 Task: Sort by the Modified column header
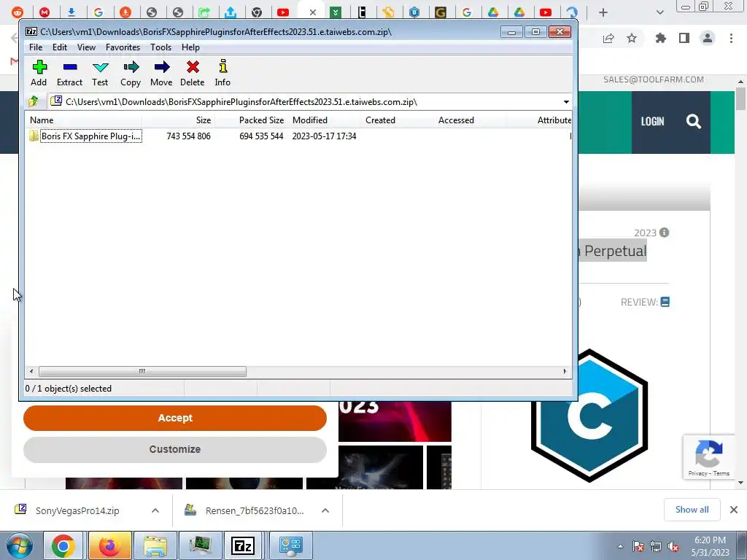pyautogui.click(x=325, y=120)
